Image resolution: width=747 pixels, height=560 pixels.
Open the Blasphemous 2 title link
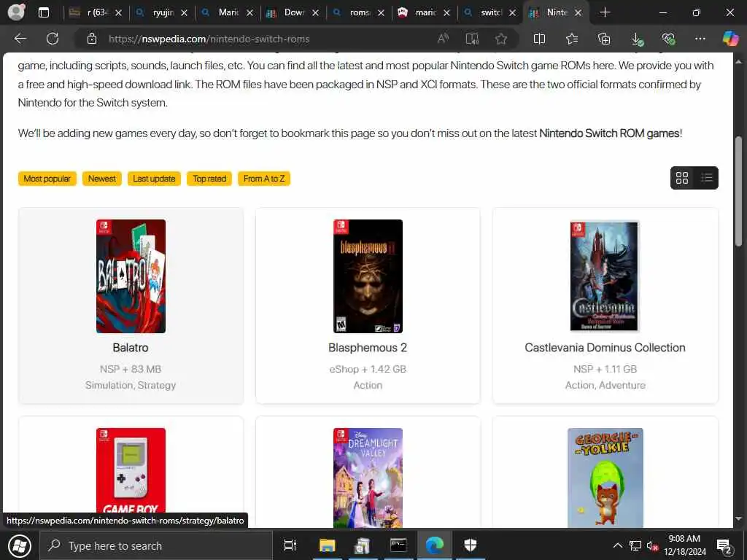coord(368,348)
